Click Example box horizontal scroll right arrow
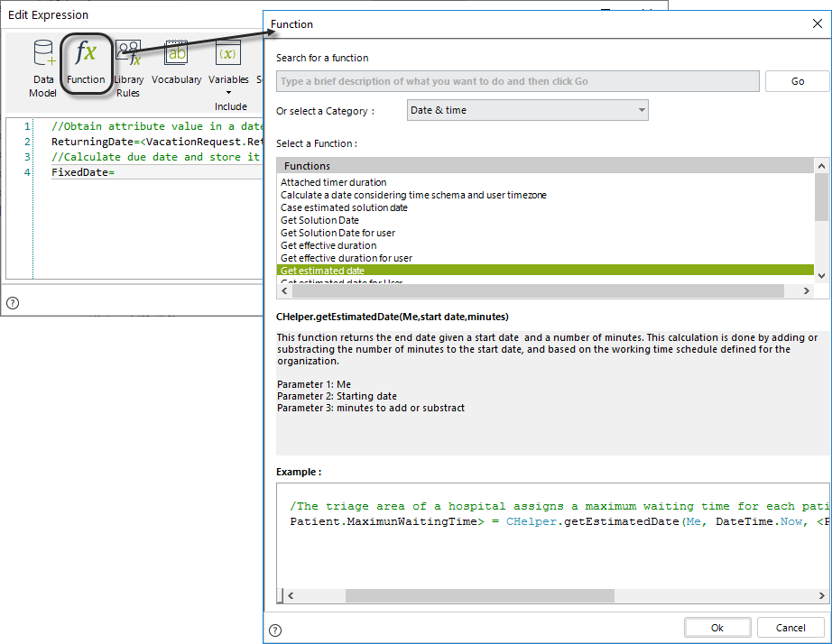Viewport: 832px width, 644px height. pos(821,595)
